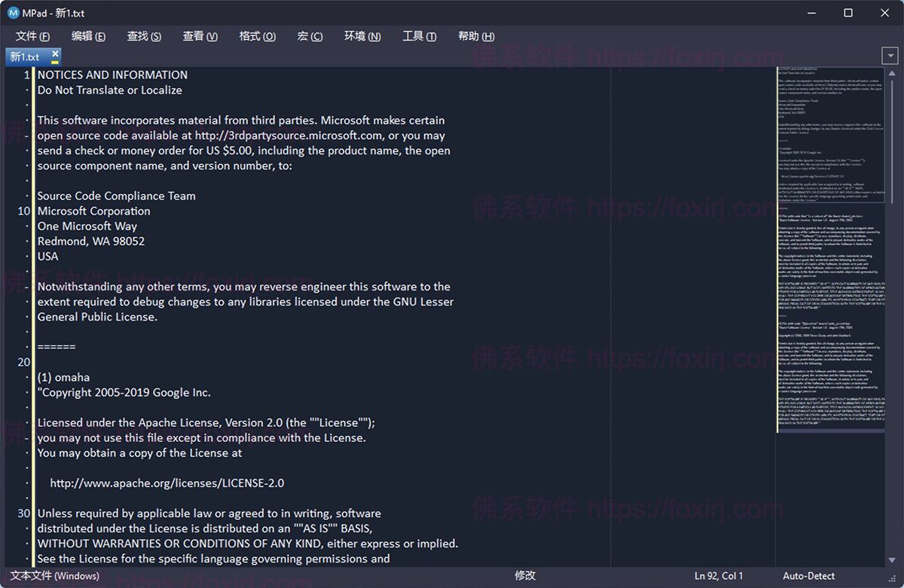Click the 修改 (Modified) status indicator
The width and height of the screenshot is (904, 588).
coord(523,575)
